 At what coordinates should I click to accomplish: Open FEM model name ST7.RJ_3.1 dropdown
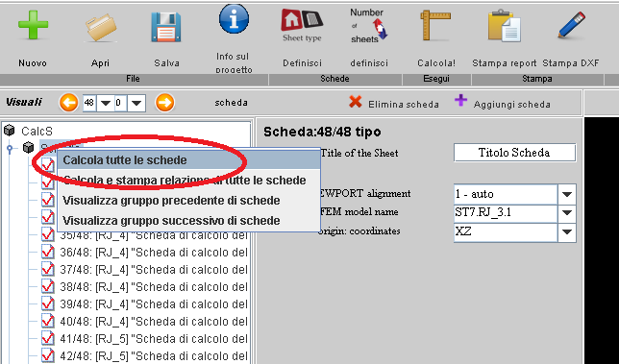[567, 212]
